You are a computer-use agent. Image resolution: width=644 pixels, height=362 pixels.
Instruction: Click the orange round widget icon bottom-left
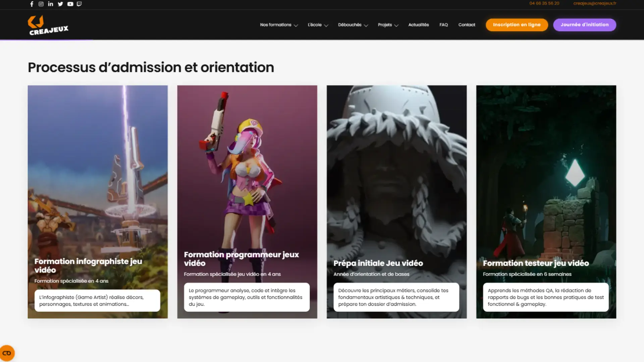click(x=7, y=353)
